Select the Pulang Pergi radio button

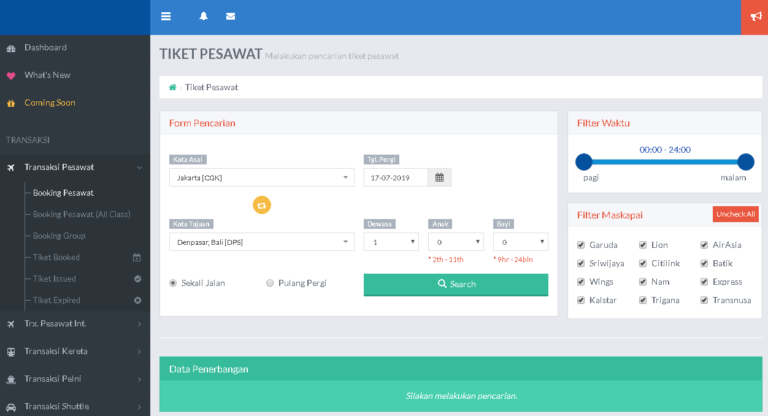point(270,283)
